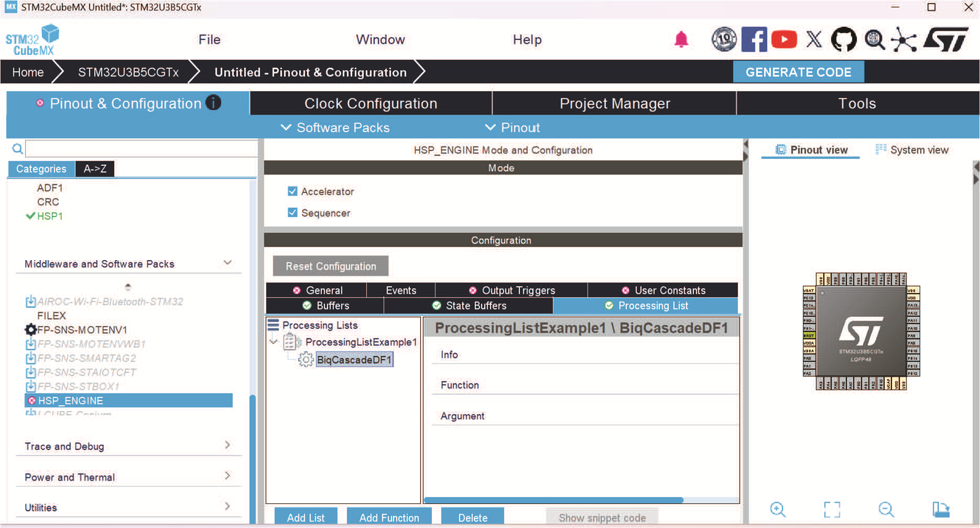Fit the chip view to screen
This screenshot has width=980, height=528.
point(832,509)
